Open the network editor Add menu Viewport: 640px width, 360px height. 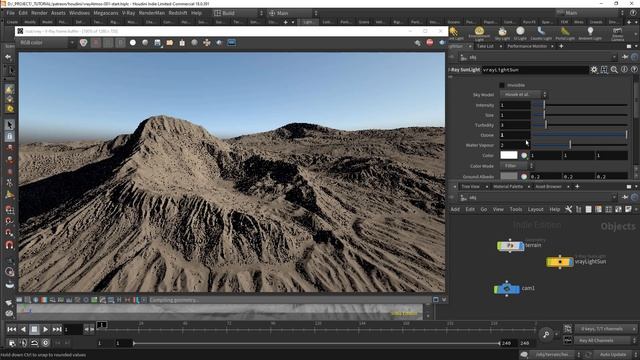(455, 209)
